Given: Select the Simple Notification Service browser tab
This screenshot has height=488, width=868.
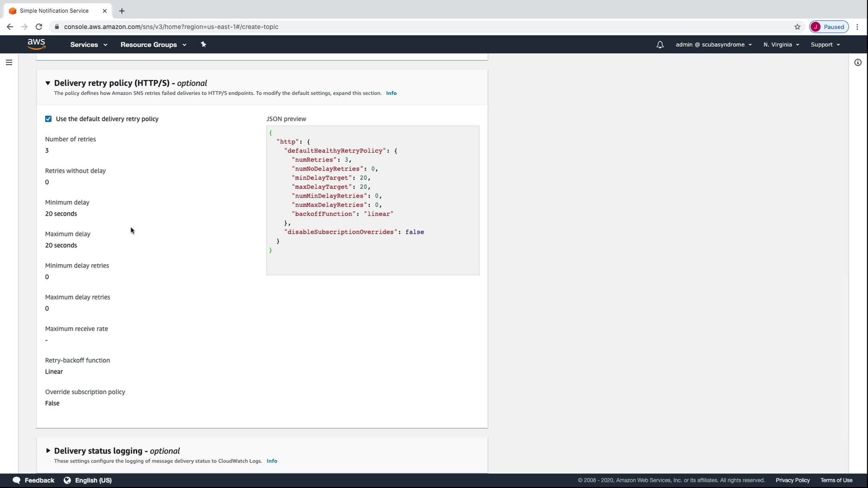Looking at the screenshot, I should 58,11.
